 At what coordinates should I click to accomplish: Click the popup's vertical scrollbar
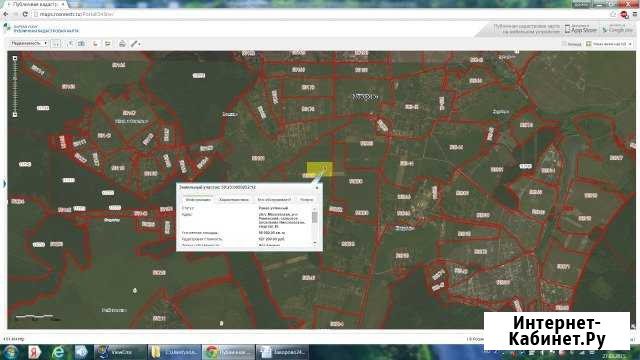click(315, 227)
